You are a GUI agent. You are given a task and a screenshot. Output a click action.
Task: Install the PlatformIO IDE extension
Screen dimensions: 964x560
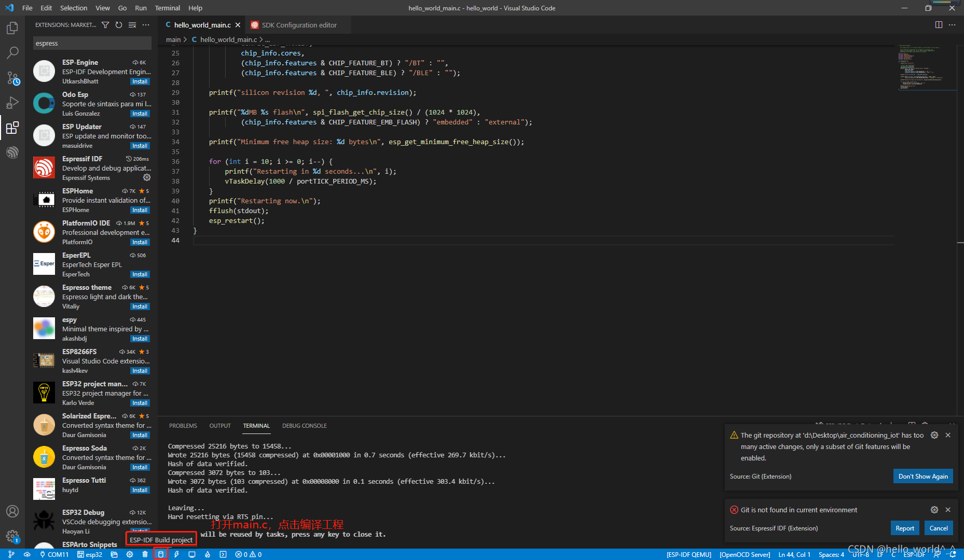click(140, 242)
